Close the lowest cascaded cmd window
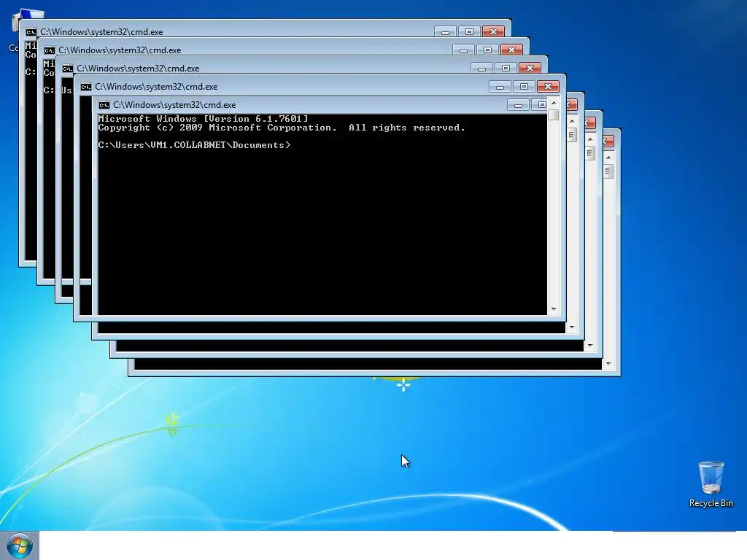Screen dimensions: 747x560 tap(608, 141)
